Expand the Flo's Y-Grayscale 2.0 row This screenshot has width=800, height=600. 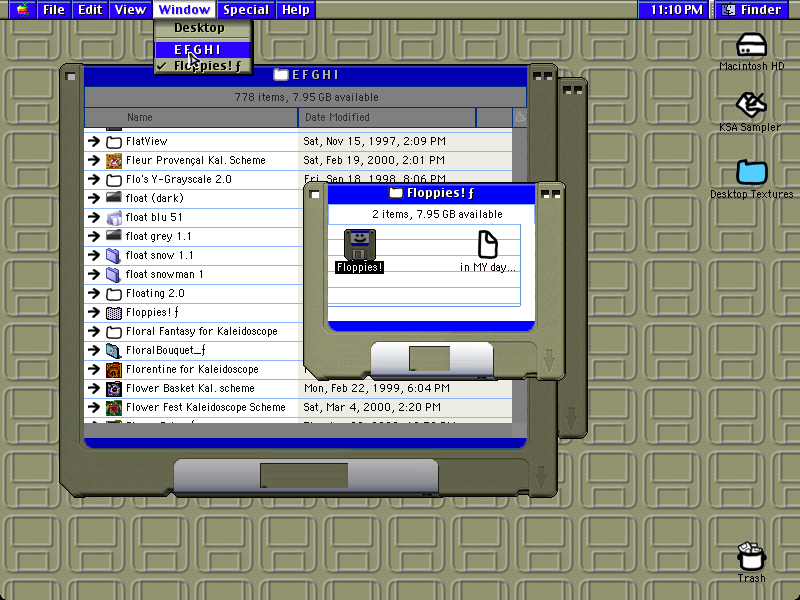point(93,179)
